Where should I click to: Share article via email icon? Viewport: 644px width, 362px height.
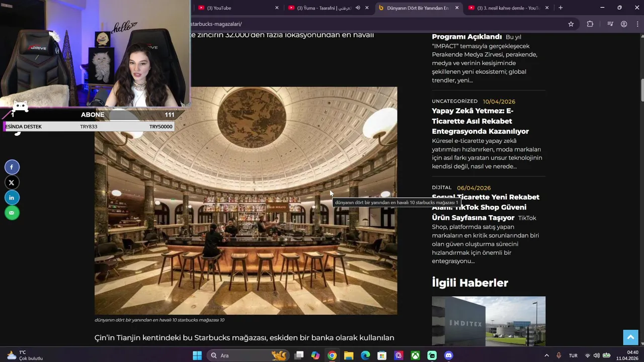pyautogui.click(x=12, y=213)
